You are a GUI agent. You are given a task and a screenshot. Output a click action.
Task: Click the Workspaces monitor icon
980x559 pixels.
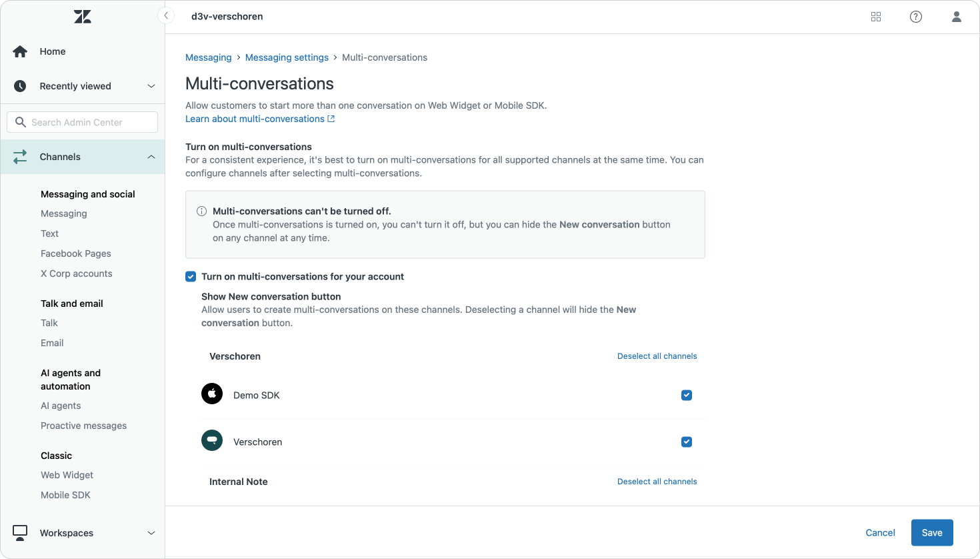[20, 532]
